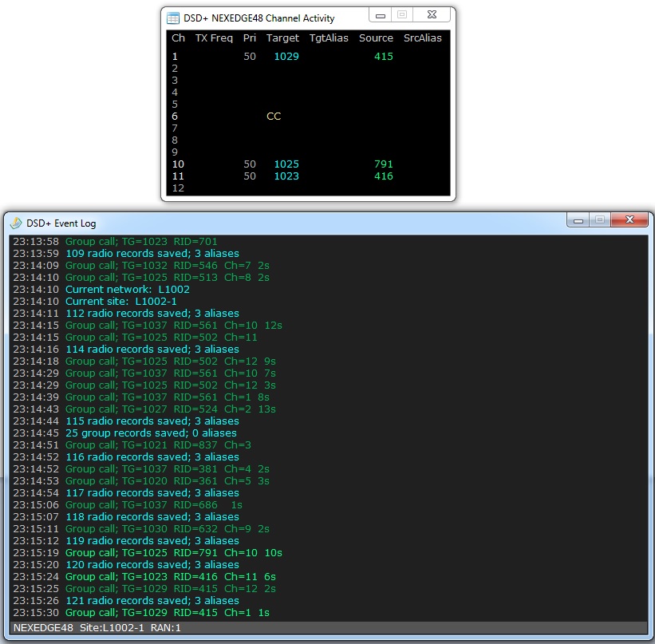Click the NEXEDGE48 Channel Activity title text

259,18
